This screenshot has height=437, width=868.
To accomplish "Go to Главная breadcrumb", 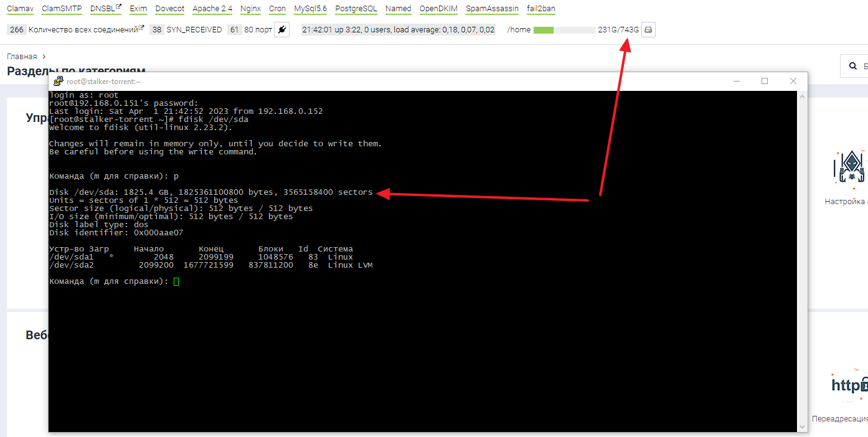I will click(x=22, y=57).
